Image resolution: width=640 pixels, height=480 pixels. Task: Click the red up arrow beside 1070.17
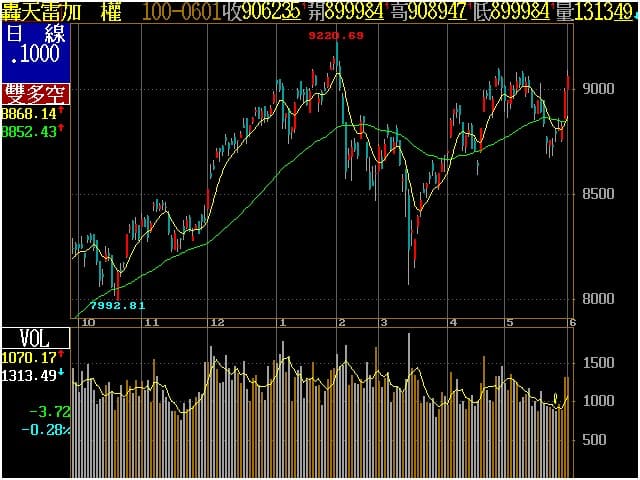60,354
